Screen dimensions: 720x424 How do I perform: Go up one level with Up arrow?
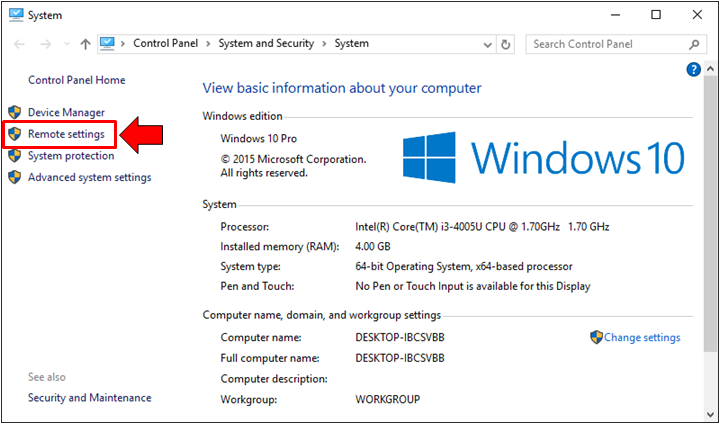click(85, 45)
